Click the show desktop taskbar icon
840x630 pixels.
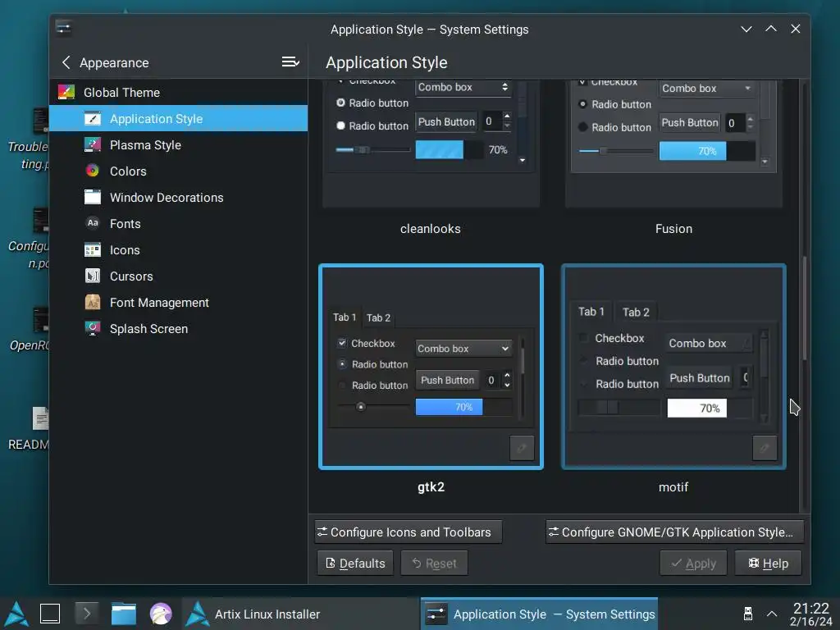pyautogui.click(x=50, y=614)
